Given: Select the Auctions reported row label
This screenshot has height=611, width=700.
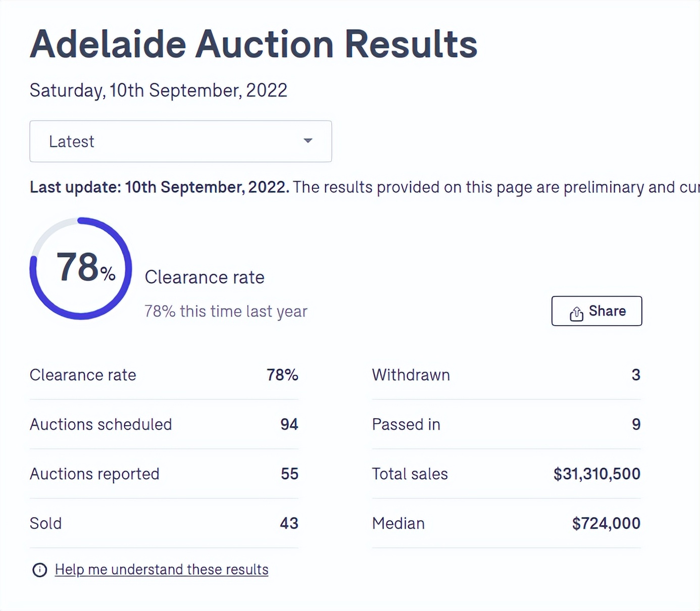Looking at the screenshot, I should click(x=94, y=474).
